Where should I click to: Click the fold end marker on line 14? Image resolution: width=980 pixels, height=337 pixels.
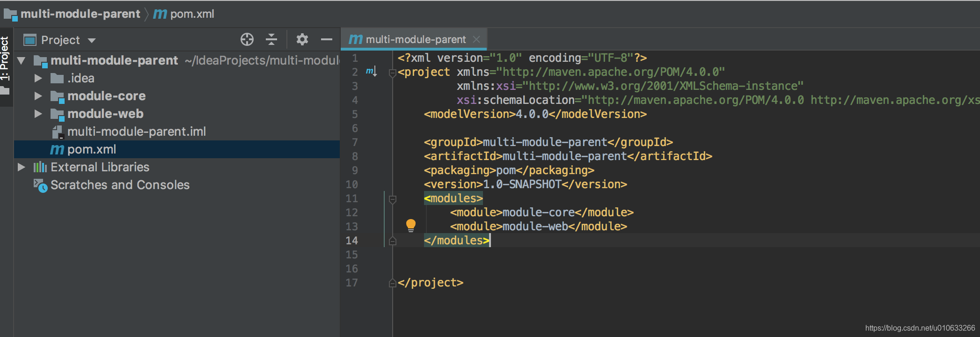point(393,241)
